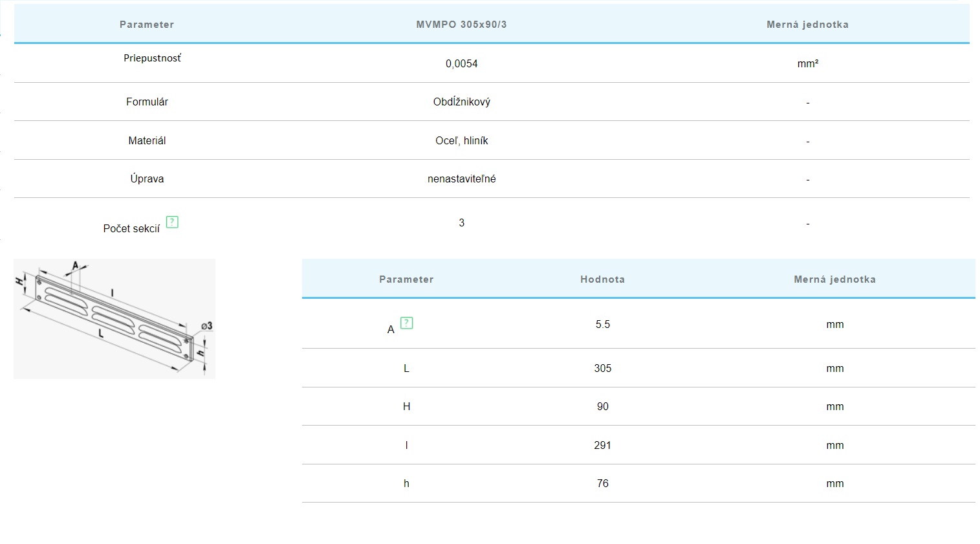Click the top table's Merná jednotka header
The height and width of the screenshot is (544, 980).
(807, 25)
